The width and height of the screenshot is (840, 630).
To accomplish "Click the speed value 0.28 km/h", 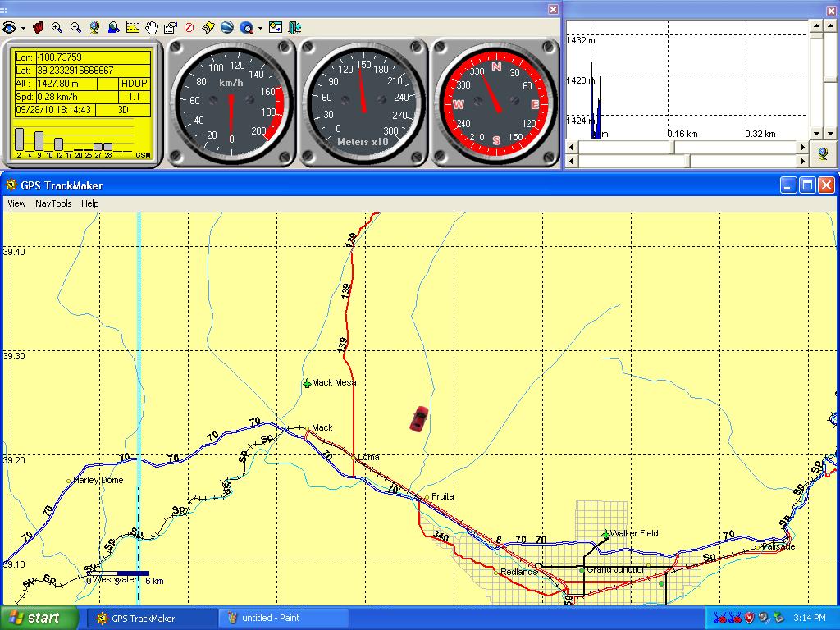I will [57, 97].
